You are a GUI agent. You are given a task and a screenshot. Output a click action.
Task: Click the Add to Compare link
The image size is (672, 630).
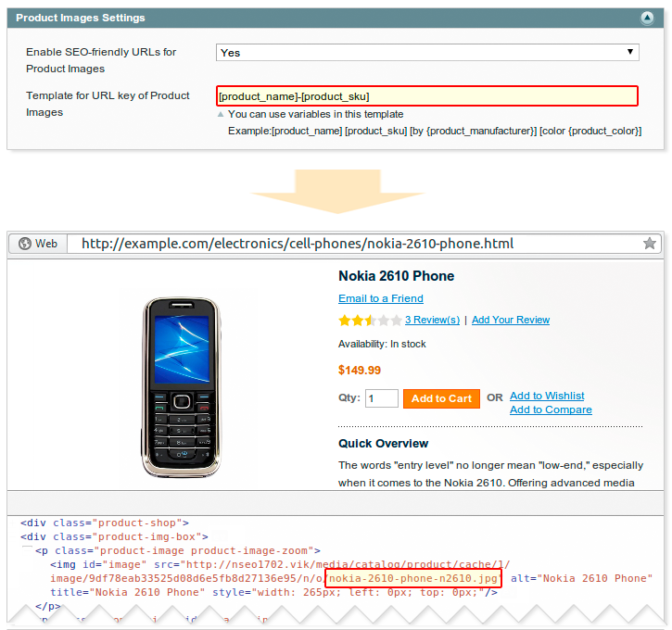coord(551,409)
